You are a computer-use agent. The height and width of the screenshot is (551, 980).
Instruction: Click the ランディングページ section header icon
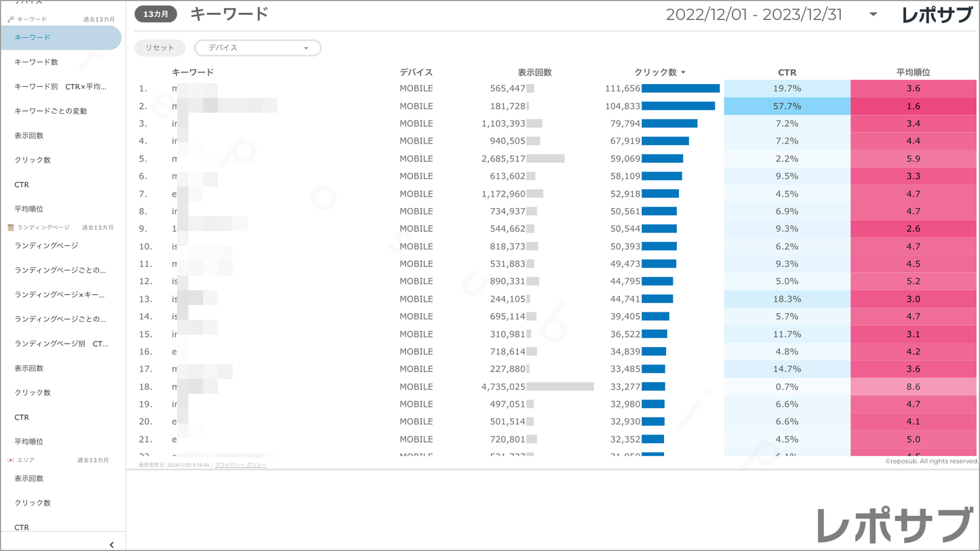tap(11, 228)
